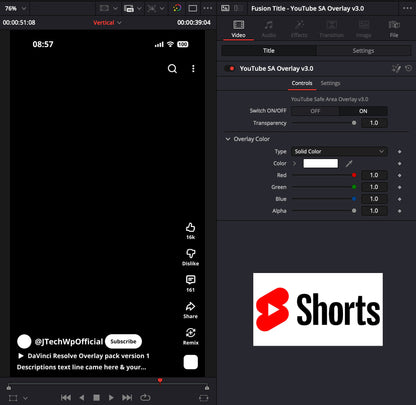The image size is (416, 405).
Task: Click the color wheel bypass grades icon
Action: [177, 8]
